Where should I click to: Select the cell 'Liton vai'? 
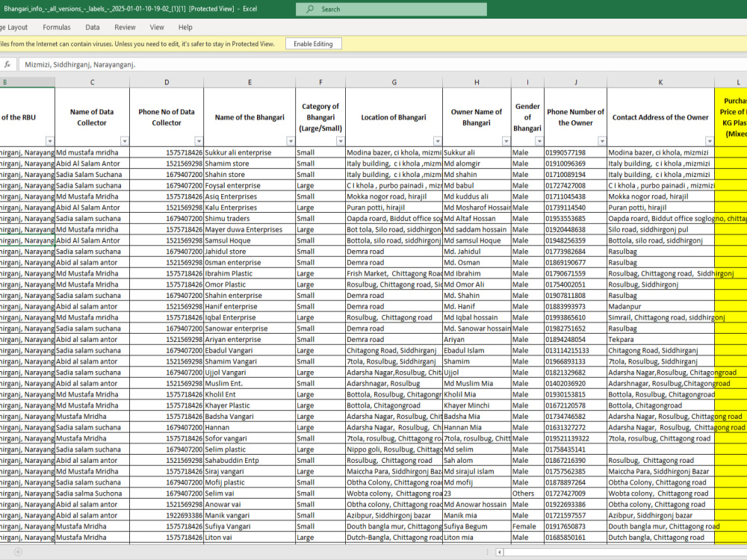tap(249, 537)
